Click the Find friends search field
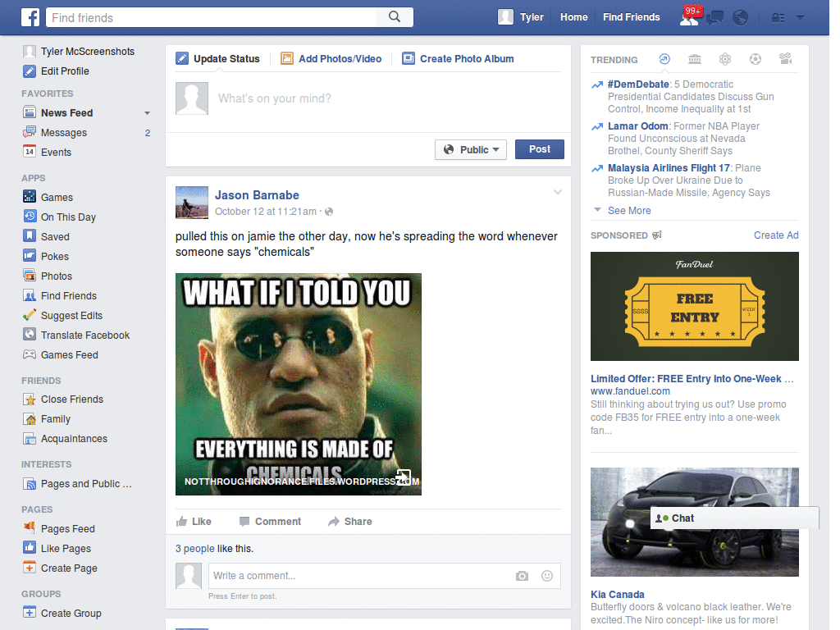The height and width of the screenshot is (630, 840). [x=211, y=17]
